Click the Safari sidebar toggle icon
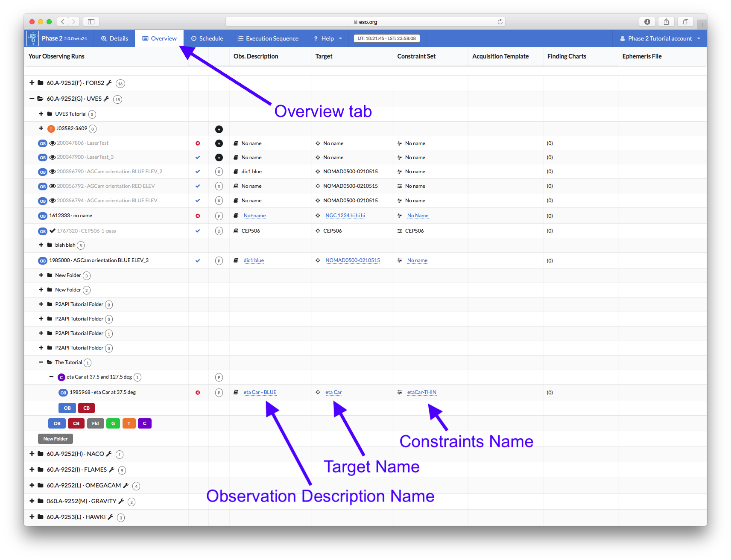731x560 pixels. tap(91, 22)
